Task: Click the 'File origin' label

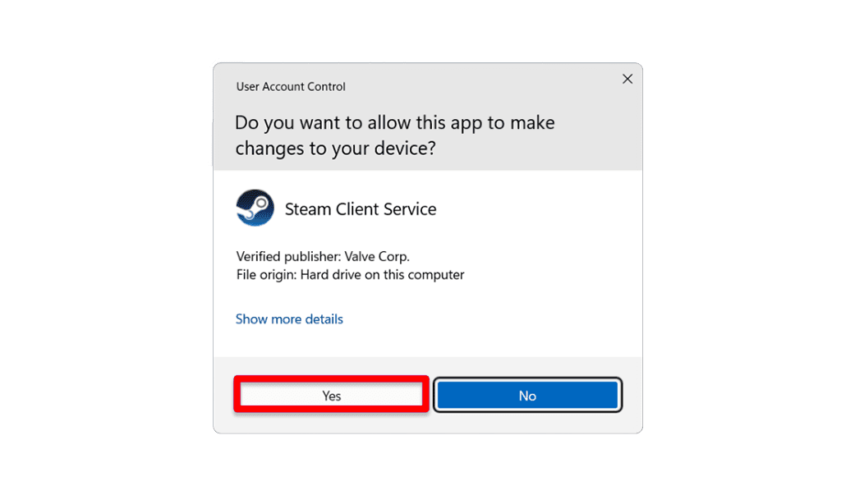Action: [x=266, y=274]
